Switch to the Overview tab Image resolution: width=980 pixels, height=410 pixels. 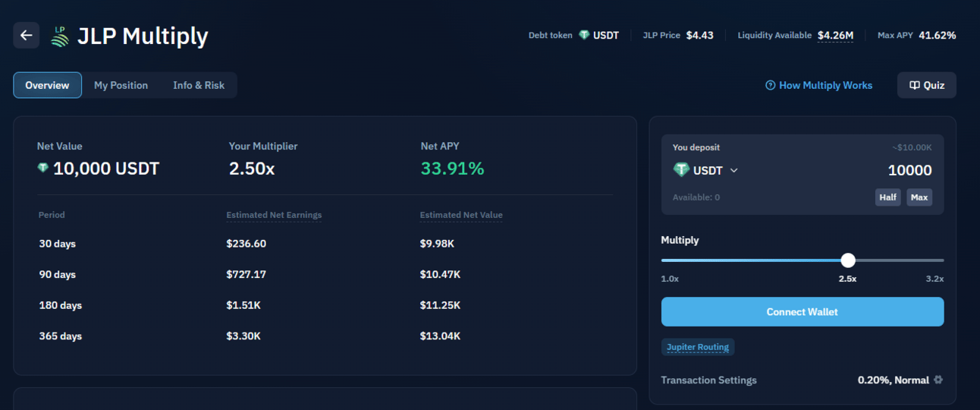point(47,85)
